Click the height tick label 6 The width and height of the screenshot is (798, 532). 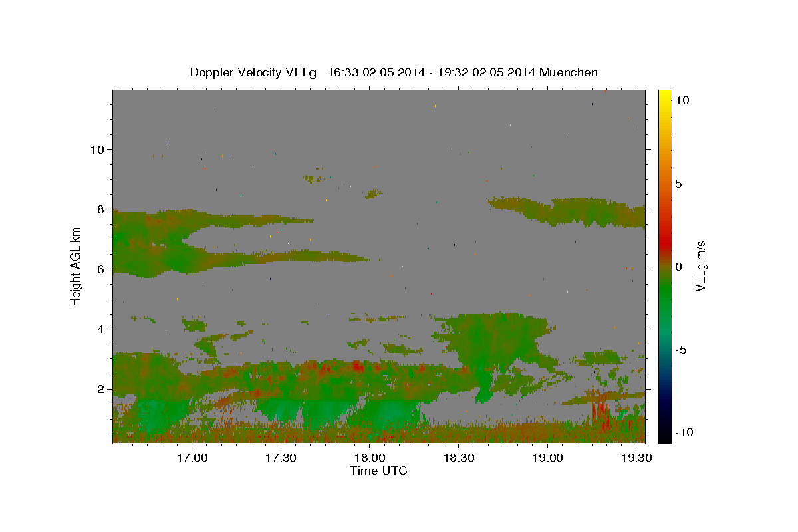click(x=101, y=269)
